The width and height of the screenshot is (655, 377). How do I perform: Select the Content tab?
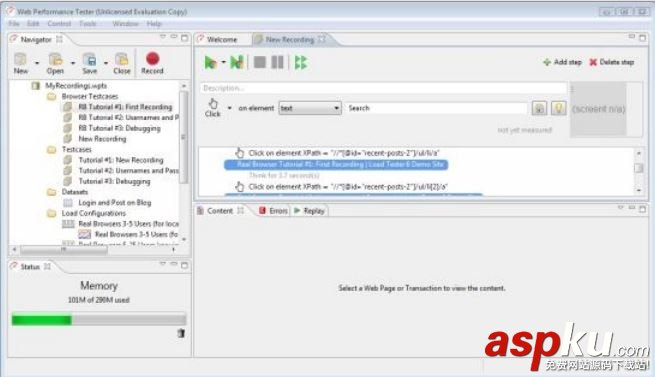(x=220, y=211)
